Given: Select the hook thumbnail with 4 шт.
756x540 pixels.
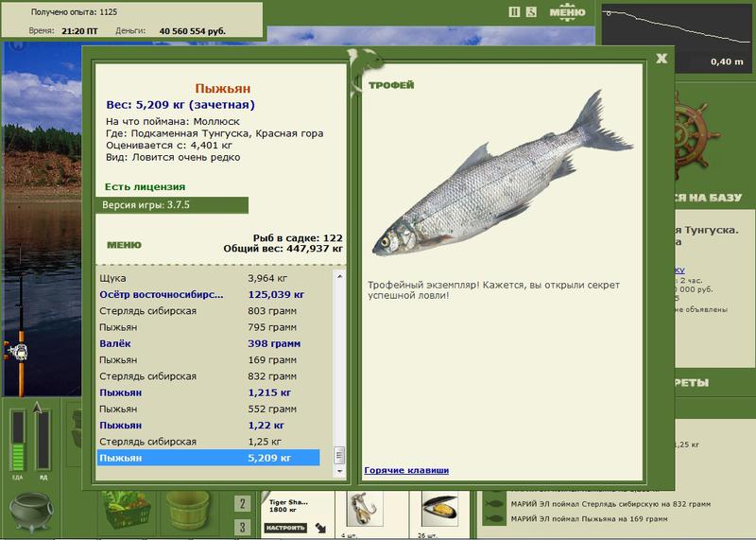Looking at the screenshot, I should point(365,509).
